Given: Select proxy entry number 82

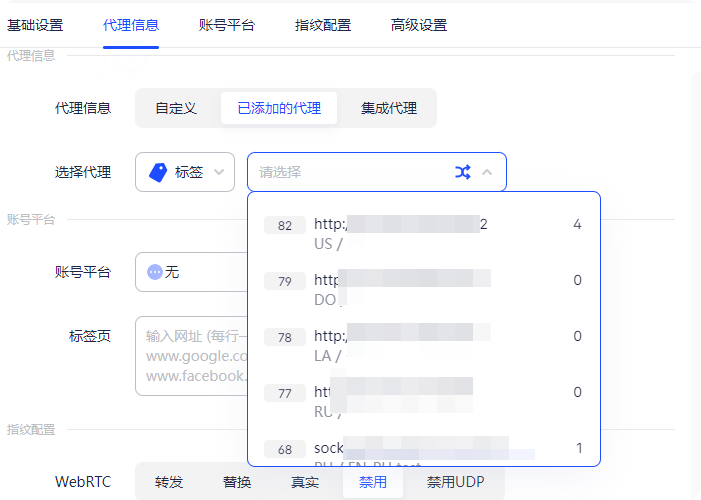Looking at the screenshot, I should pyautogui.click(x=423, y=233).
